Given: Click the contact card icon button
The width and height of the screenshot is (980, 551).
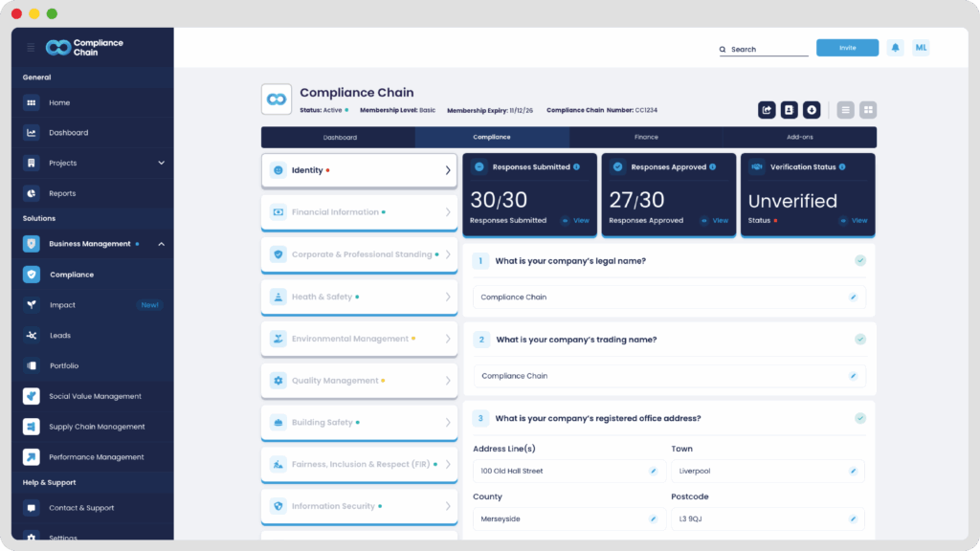Looking at the screenshot, I should point(789,110).
